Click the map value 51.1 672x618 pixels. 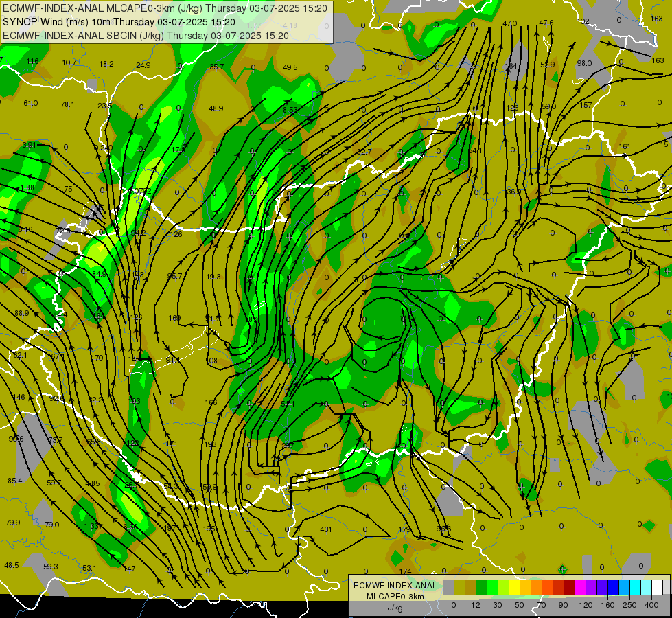click(x=288, y=404)
